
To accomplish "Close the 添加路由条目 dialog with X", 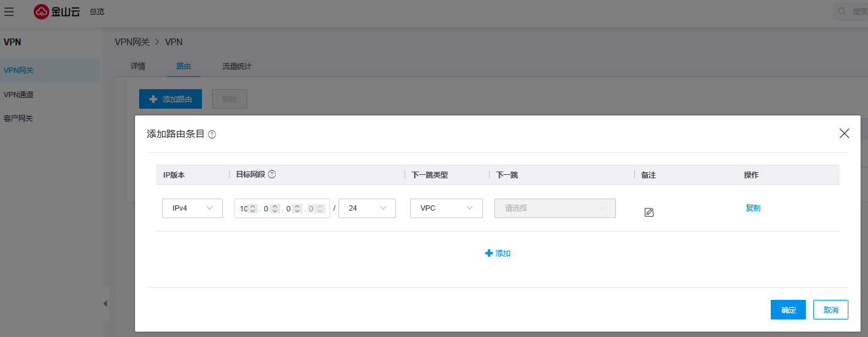I will pyautogui.click(x=844, y=134).
